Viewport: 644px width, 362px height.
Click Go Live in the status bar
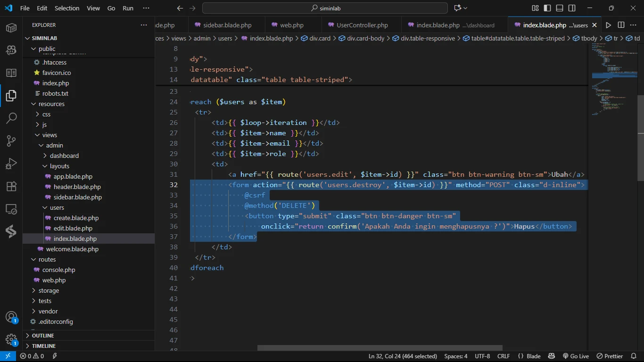(576, 356)
